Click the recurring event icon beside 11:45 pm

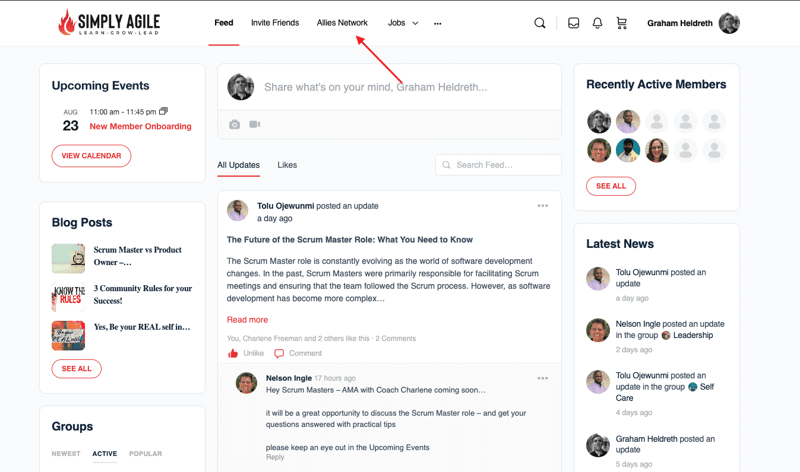tap(163, 111)
